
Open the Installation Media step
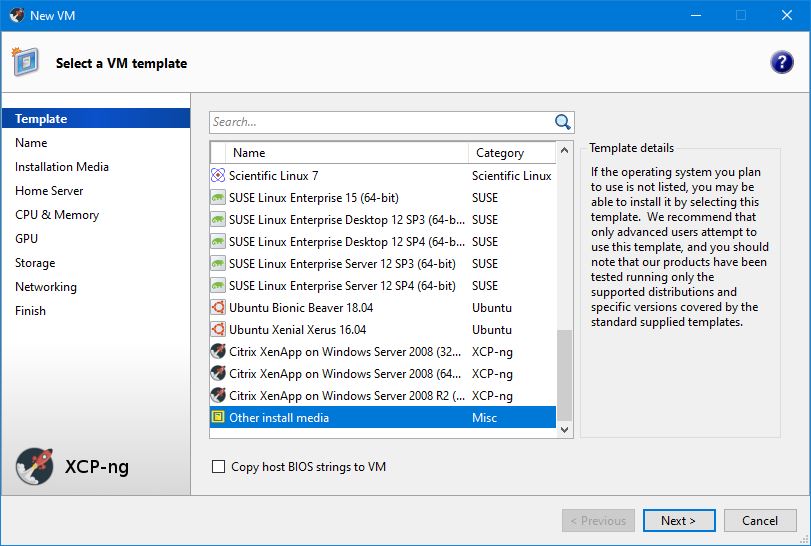click(x=62, y=166)
